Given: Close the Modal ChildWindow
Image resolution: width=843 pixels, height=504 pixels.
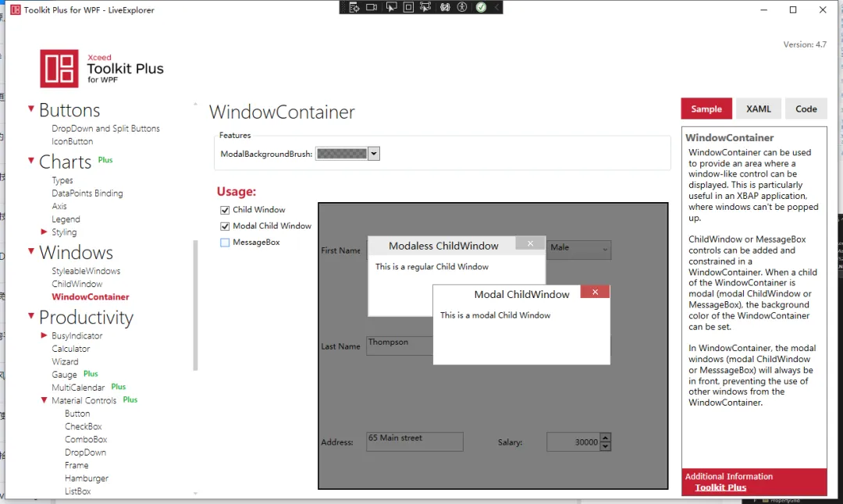Looking at the screenshot, I should point(595,291).
